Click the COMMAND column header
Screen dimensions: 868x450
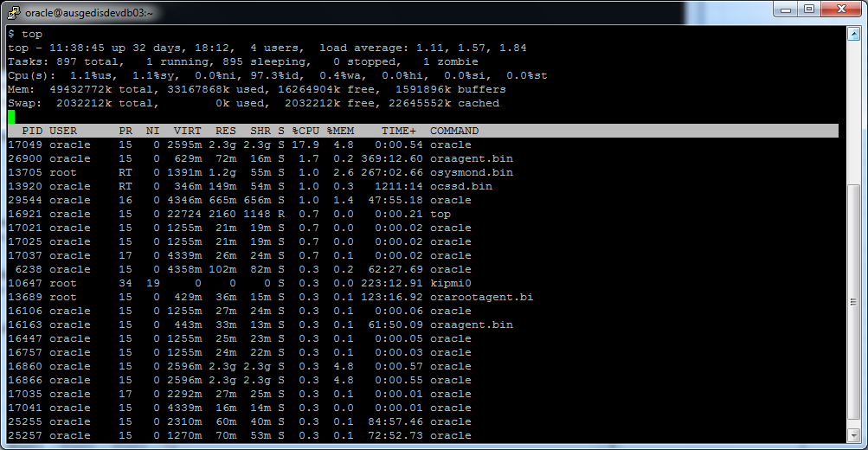[454, 132]
